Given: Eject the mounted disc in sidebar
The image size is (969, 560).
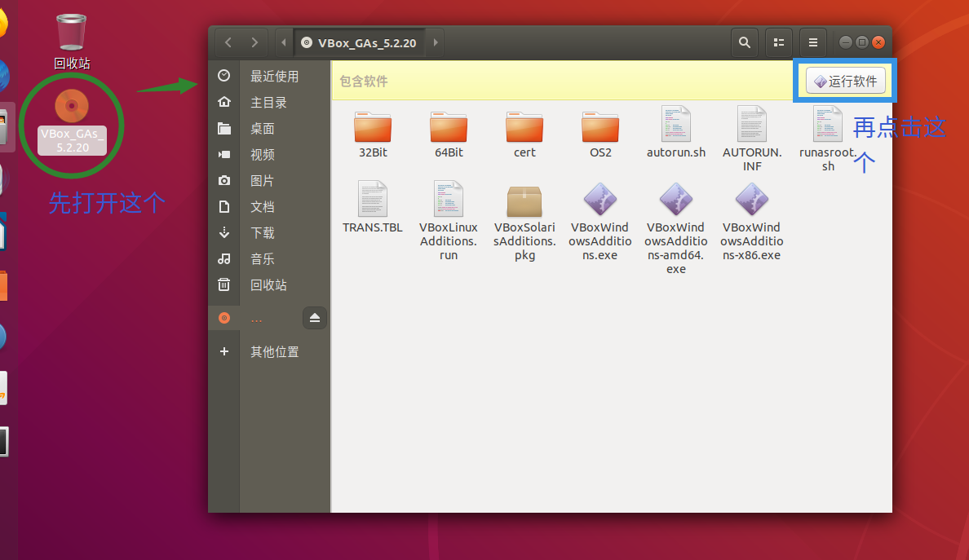Looking at the screenshot, I should tap(315, 318).
